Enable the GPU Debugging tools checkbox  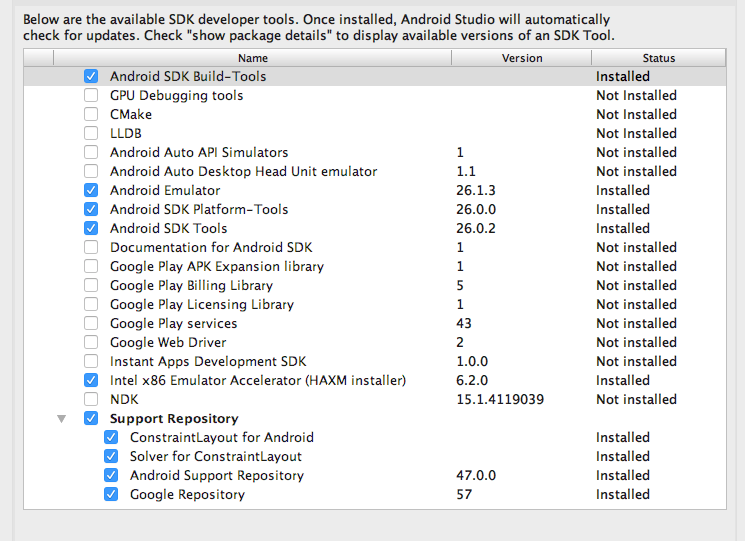click(x=91, y=96)
